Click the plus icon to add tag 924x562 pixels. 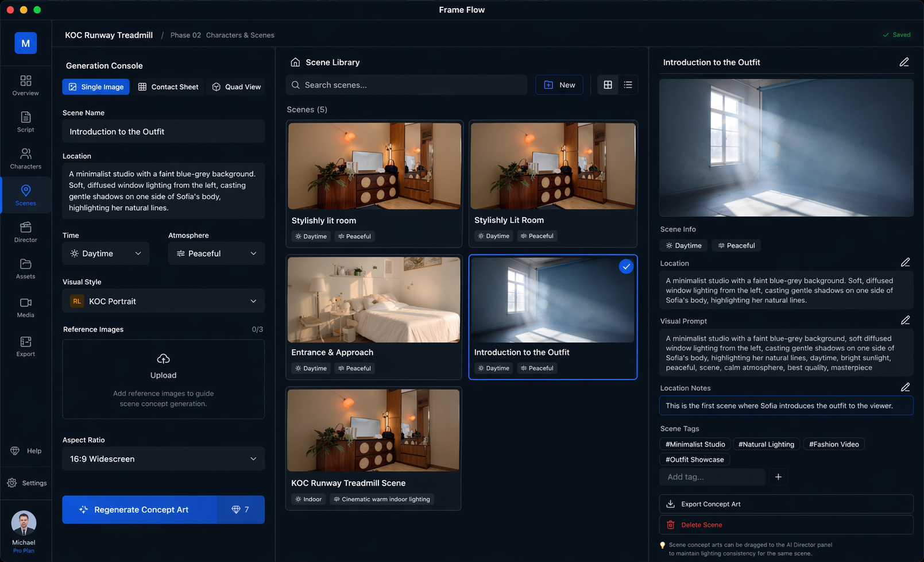click(x=778, y=477)
